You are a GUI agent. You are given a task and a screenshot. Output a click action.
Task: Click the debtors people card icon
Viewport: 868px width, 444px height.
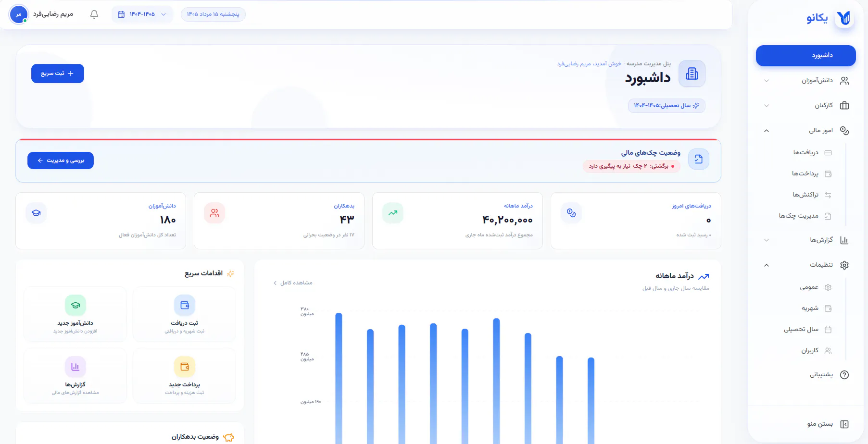(214, 213)
